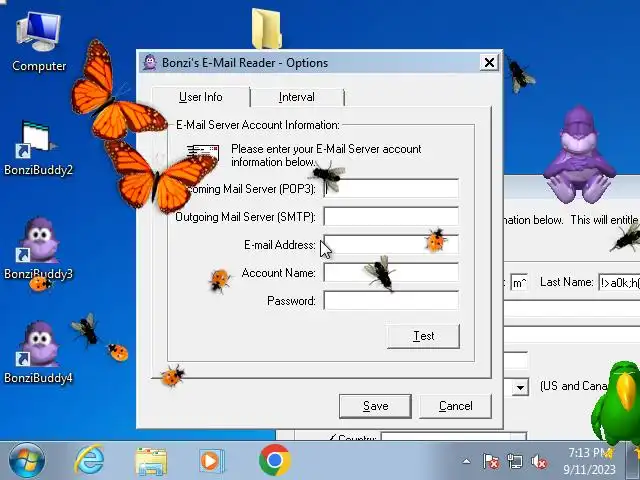Click the "Password:" label

pos(291,301)
